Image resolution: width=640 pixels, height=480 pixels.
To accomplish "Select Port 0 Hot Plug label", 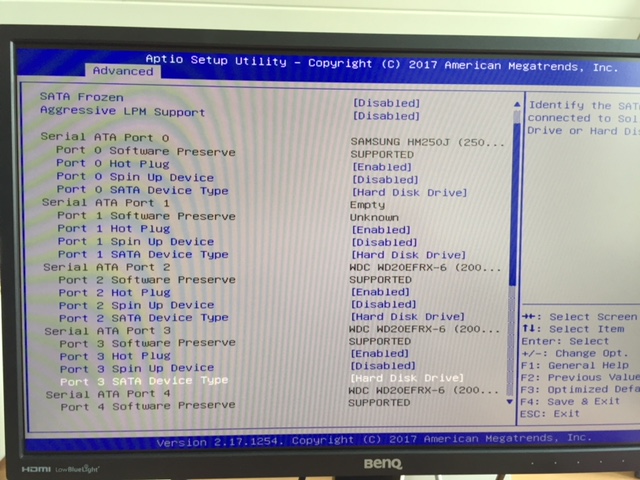I will point(113,164).
